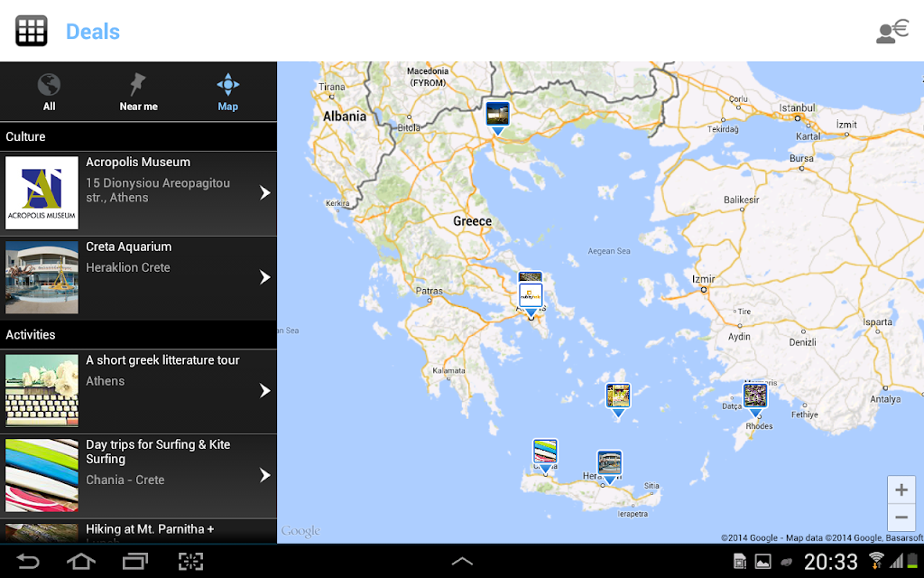924x578 pixels.
Task: Open the screenshot capture icon in navigation bar
Action: (x=191, y=561)
